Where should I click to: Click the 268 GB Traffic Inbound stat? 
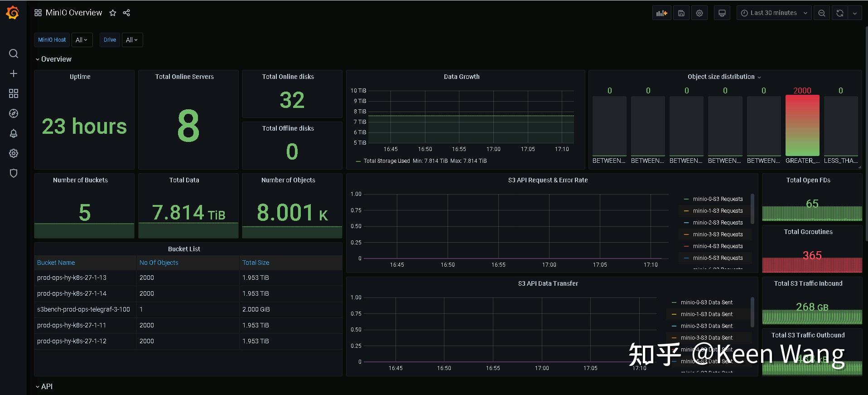[x=812, y=307]
